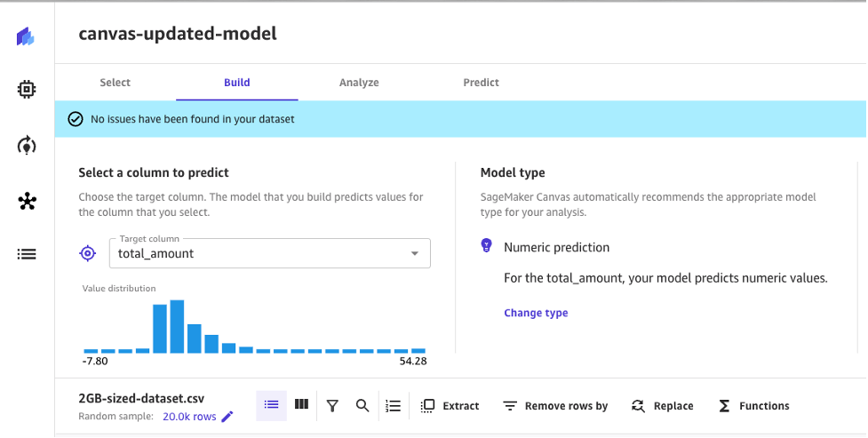This screenshot has height=438, width=868.
Task: Open the Functions tool
Action: (753, 406)
